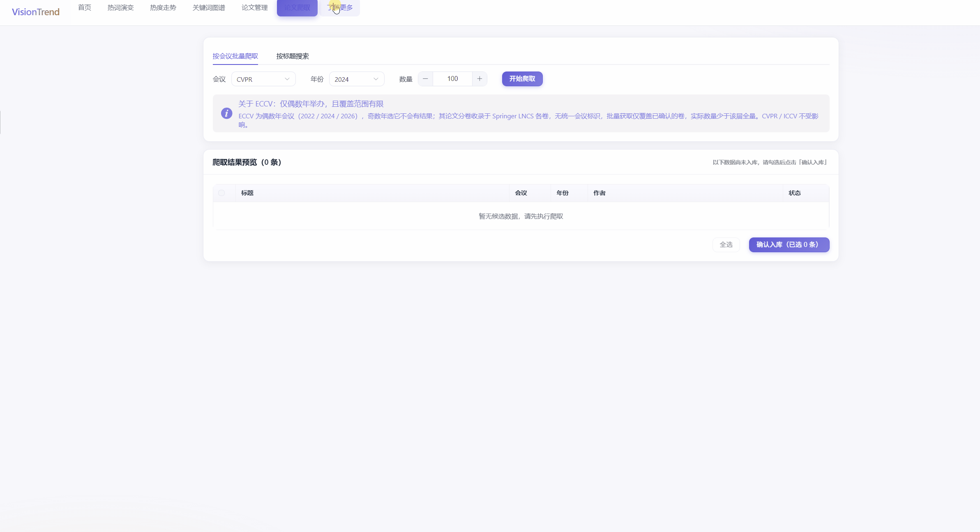980x532 pixels.
Task: Click the 爬取结果预览（0 条）heading
Action: click(247, 162)
